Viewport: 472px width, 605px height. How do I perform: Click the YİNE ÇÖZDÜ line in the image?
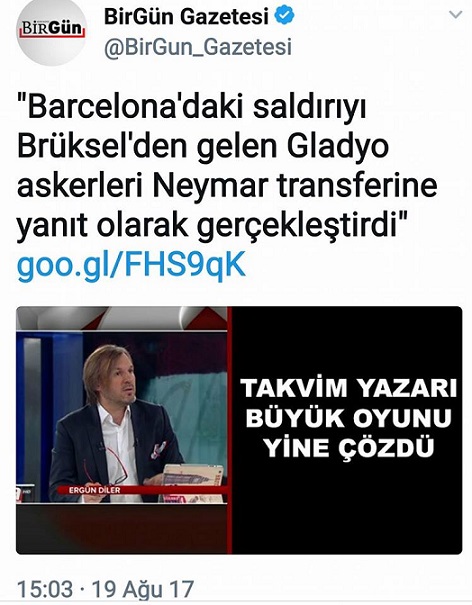pos(349,448)
